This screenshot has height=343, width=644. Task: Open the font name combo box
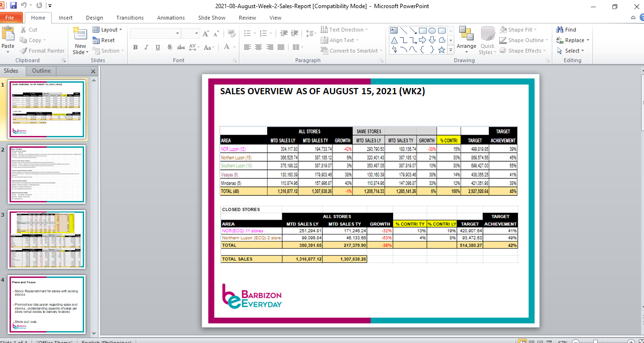pyautogui.click(x=156, y=33)
